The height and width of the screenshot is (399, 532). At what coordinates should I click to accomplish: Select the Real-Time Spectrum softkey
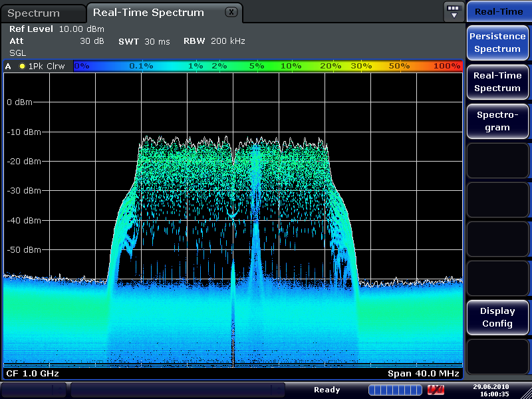(x=497, y=82)
